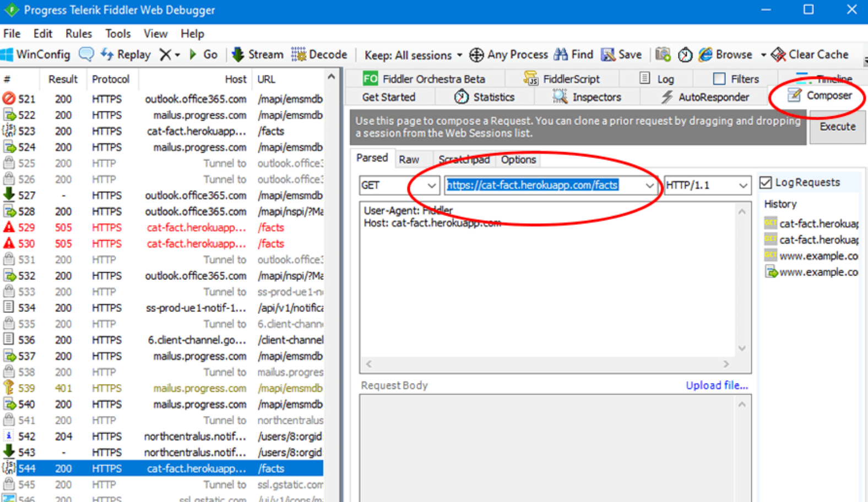868x502 pixels.
Task: Click the Remove sessions X icon
Action: pyautogui.click(x=165, y=55)
